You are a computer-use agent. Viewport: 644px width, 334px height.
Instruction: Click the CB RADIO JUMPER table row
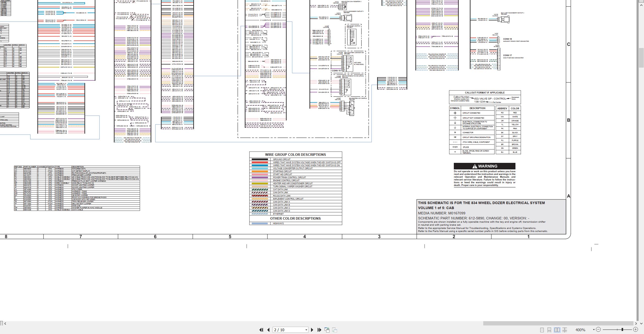click(77, 195)
